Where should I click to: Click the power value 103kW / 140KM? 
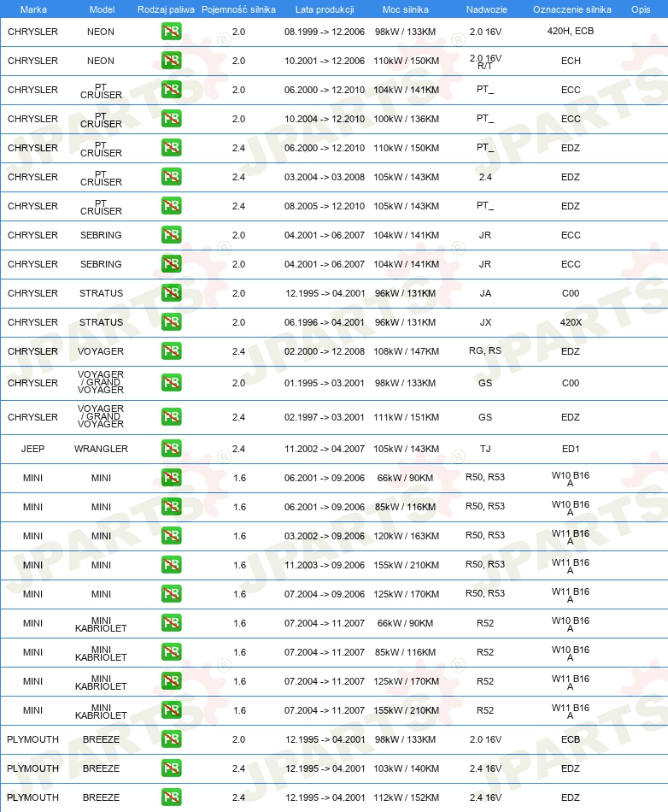(x=406, y=768)
